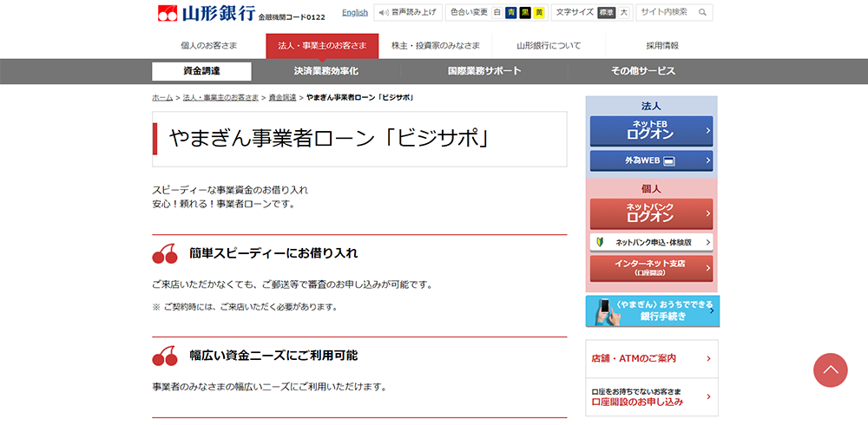Set text size to 標準
This screenshot has height=425, width=868.
click(607, 12)
